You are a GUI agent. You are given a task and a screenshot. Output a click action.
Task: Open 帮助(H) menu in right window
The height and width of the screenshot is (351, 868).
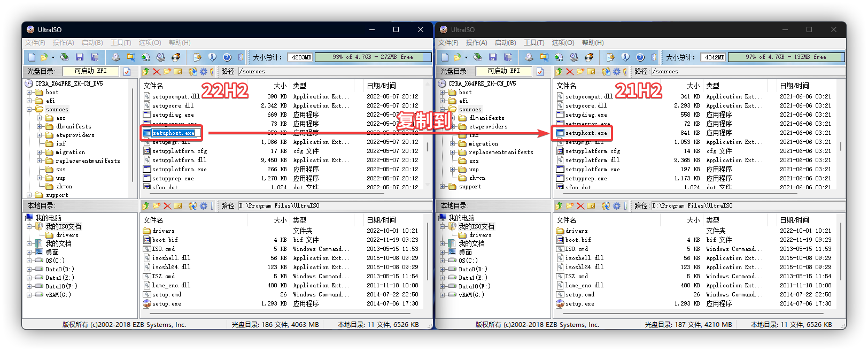pos(593,43)
